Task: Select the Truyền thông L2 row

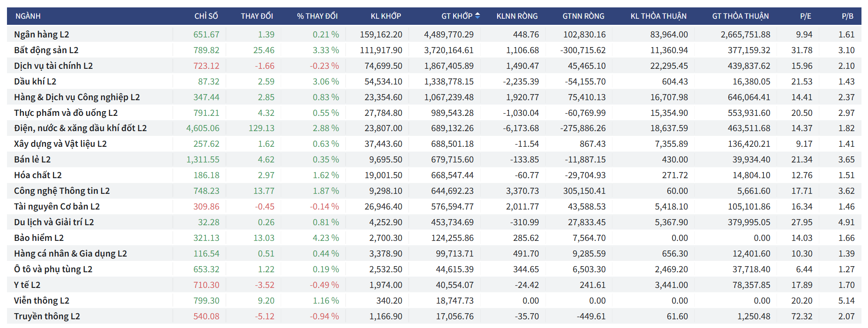Action: point(47,316)
